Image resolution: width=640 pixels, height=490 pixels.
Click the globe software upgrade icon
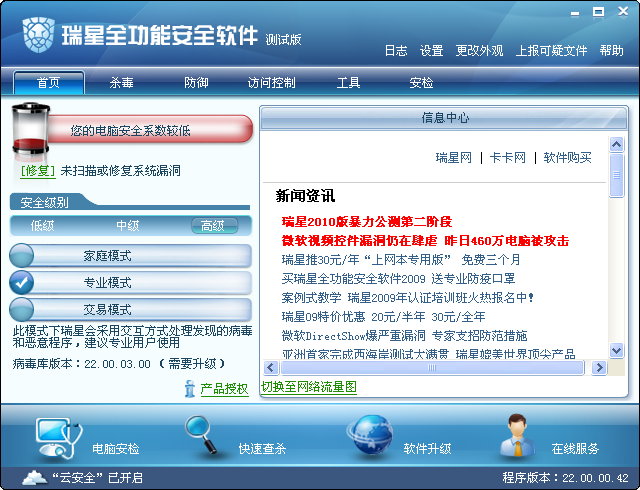click(370, 435)
